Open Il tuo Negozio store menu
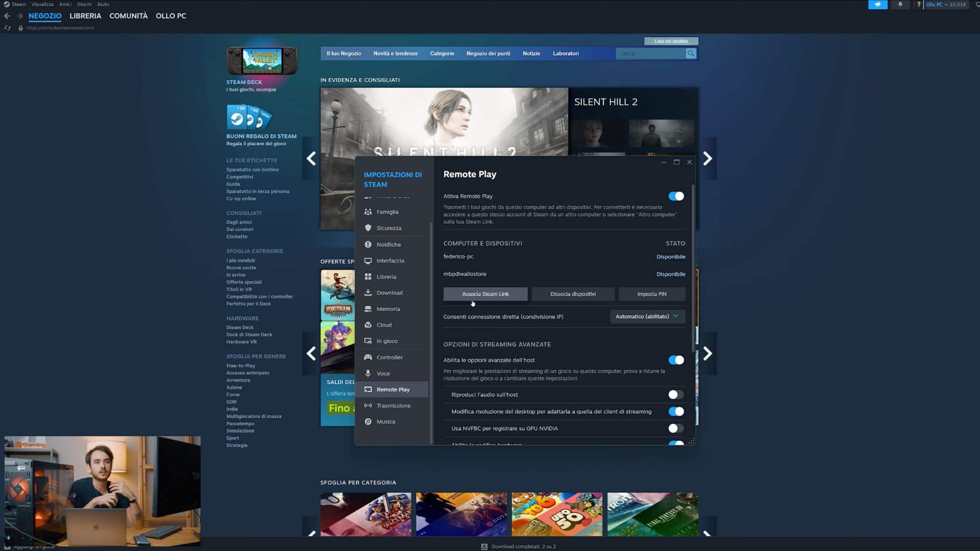 [344, 53]
